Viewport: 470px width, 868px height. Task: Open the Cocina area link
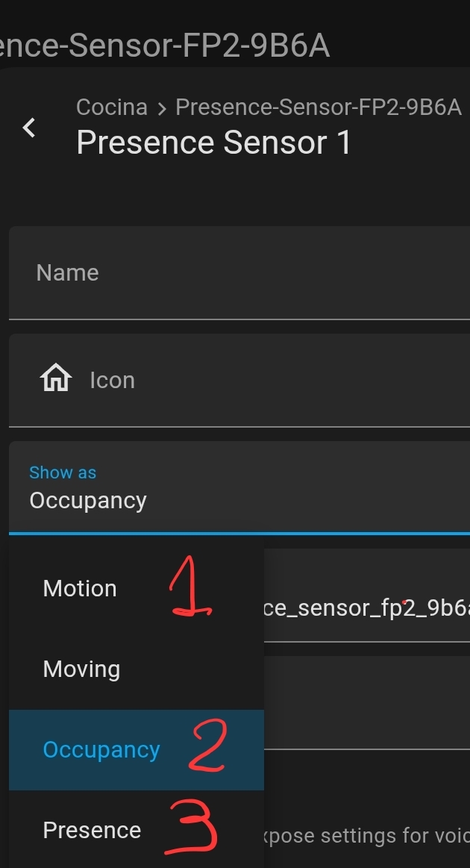[111, 107]
